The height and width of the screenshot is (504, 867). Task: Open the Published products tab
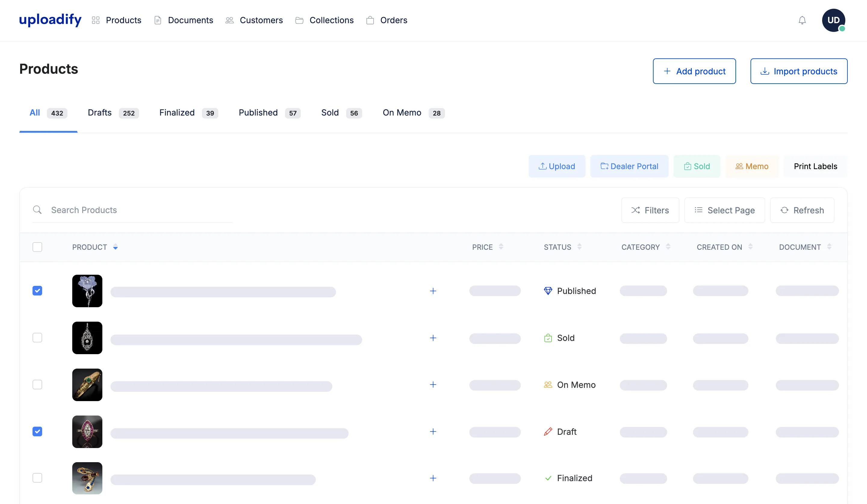[x=258, y=113]
